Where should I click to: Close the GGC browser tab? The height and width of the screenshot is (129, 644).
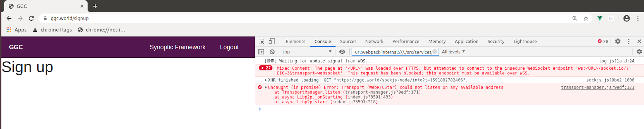82,6
